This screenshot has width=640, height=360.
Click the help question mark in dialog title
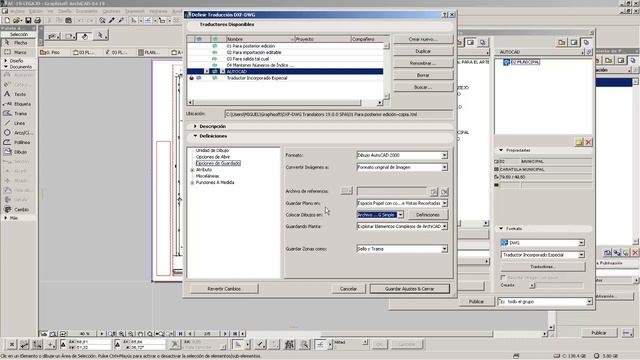coord(444,15)
